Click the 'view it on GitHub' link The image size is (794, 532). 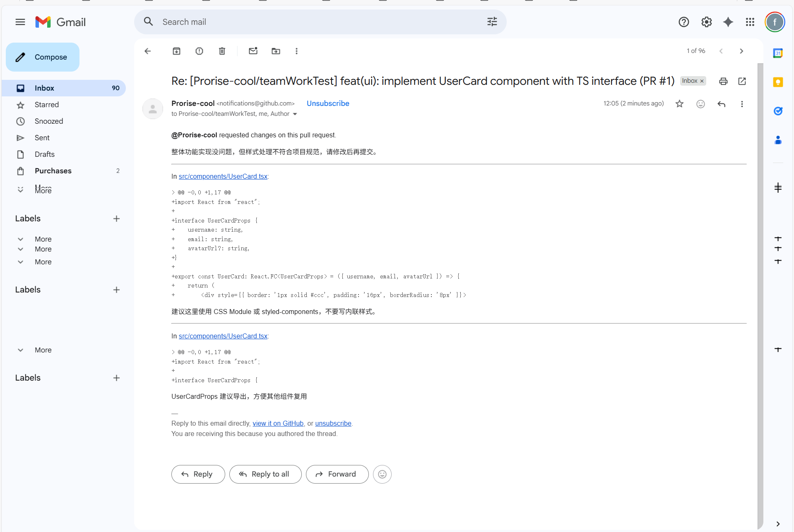pyautogui.click(x=278, y=423)
